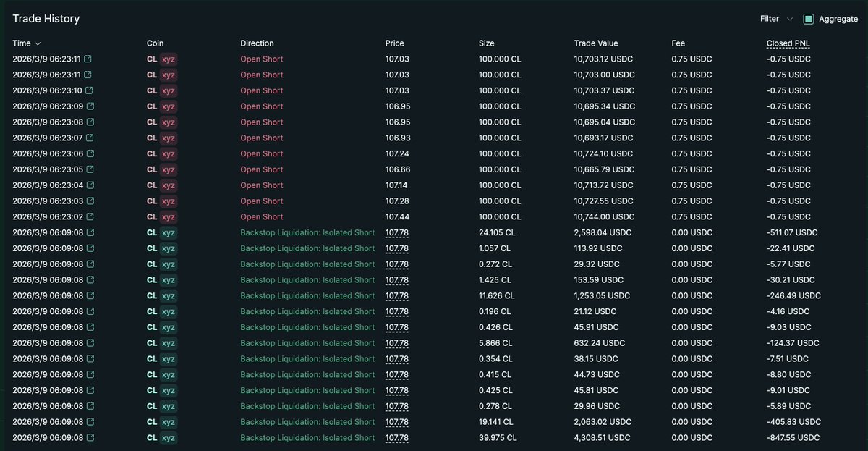Open explorer icon for 06:23:02 trade

tap(90, 217)
